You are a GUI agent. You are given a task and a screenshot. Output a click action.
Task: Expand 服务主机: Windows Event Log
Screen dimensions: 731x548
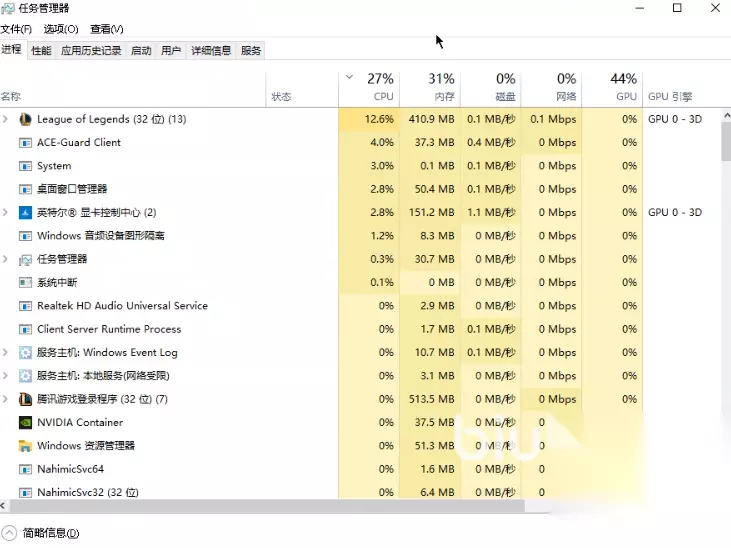point(5,353)
